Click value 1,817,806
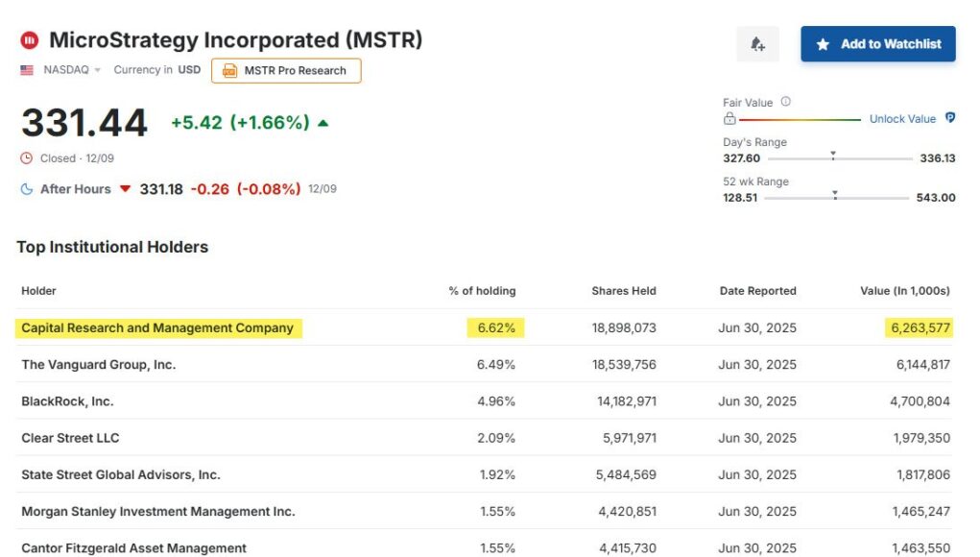Viewport: 980px width, 557px height. 923,475
